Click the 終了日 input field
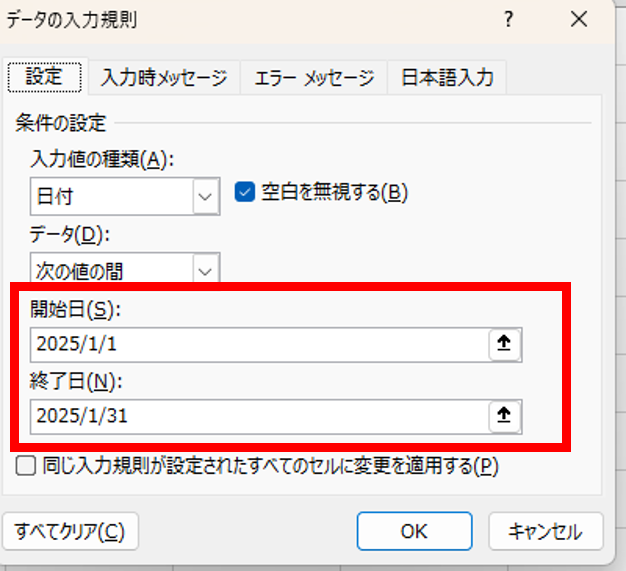Image resolution: width=626 pixels, height=571 pixels. point(258,415)
